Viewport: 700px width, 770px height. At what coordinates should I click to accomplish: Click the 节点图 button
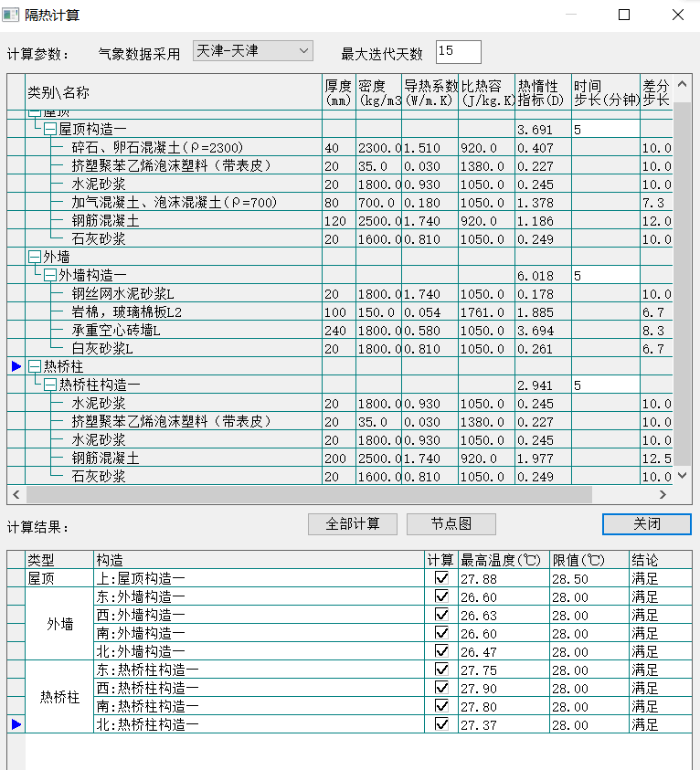click(x=451, y=524)
